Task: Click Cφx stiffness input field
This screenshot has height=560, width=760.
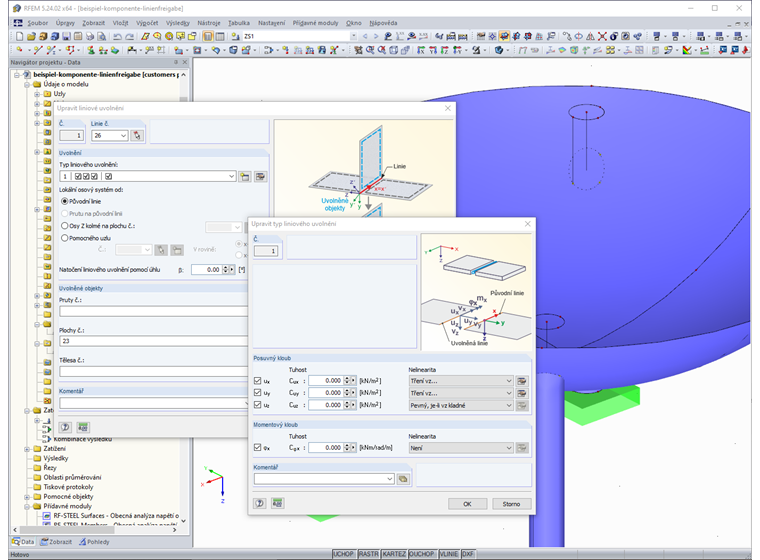Action: [326, 448]
